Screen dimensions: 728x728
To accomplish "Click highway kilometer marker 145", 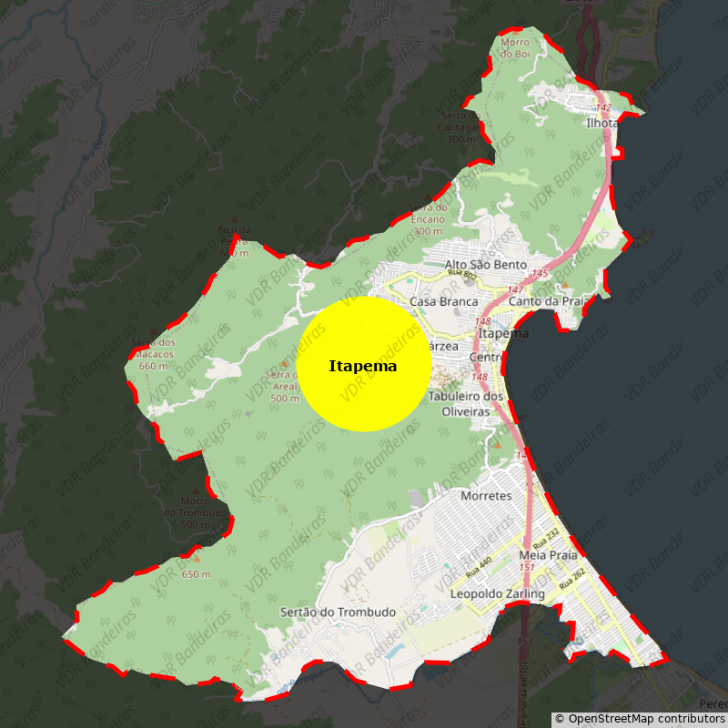I will (x=540, y=274).
